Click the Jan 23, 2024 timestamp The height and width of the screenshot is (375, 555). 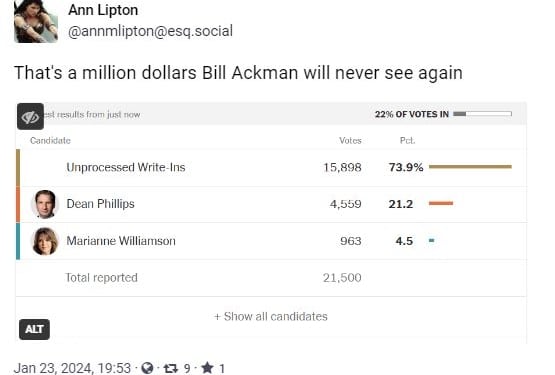tap(72, 368)
